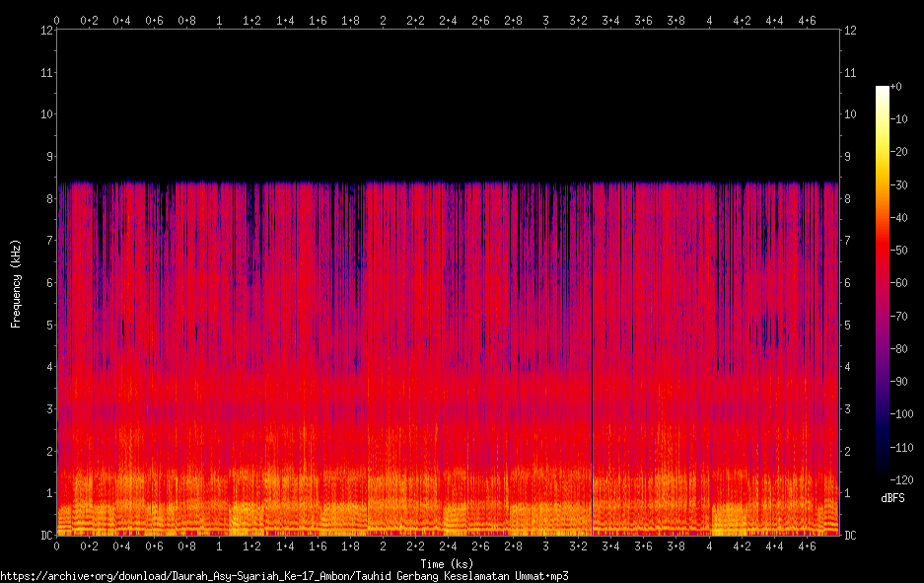Click the "dBFS" label under the color scale
This screenshot has height=583, width=924.
click(x=892, y=498)
